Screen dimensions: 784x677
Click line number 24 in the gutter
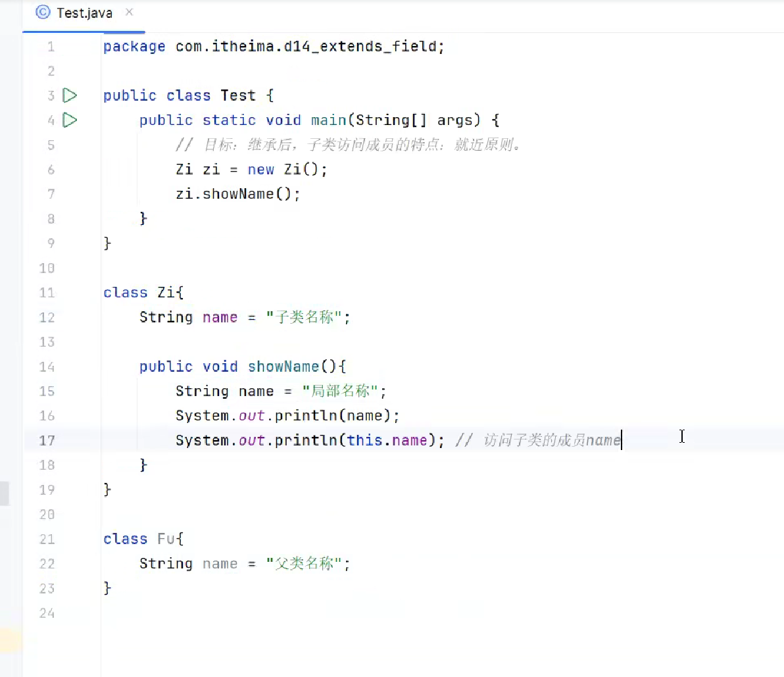(47, 613)
